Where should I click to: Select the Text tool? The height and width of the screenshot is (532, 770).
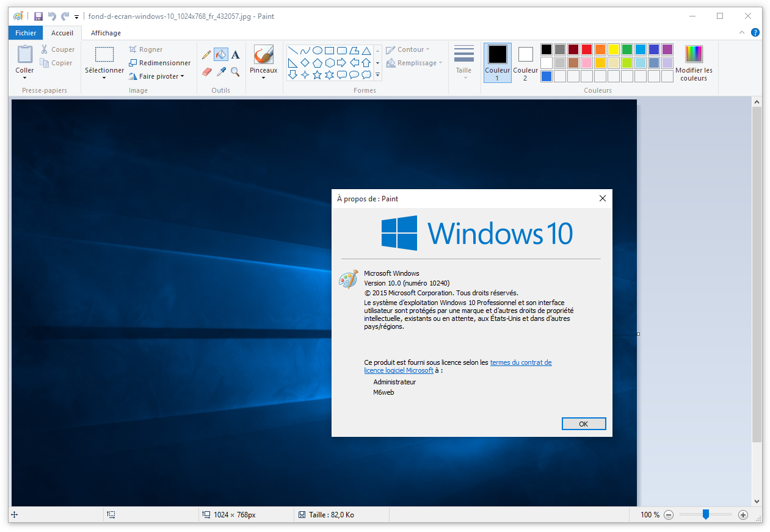point(236,55)
